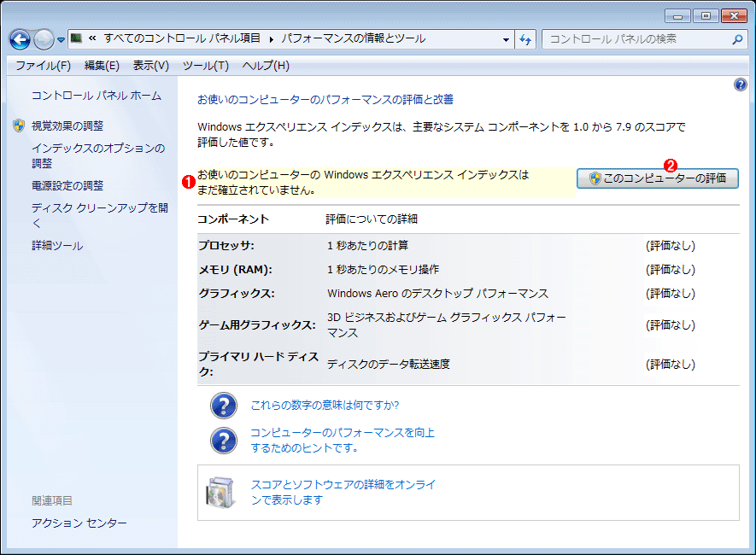Close the Control Panel window
Image resolution: width=756 pixels, height=555 pixels.
(735, 16)
